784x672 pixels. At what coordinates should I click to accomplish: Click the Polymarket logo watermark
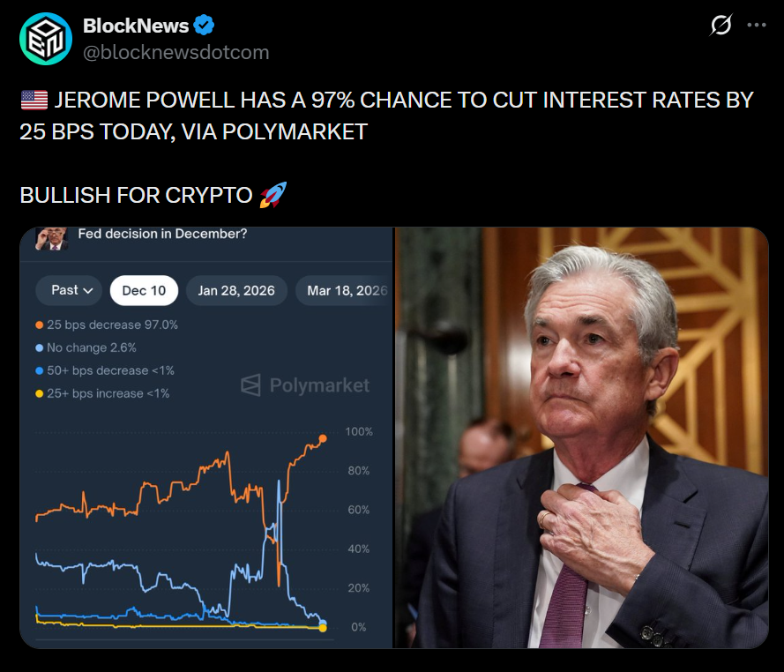pos(305,385)
